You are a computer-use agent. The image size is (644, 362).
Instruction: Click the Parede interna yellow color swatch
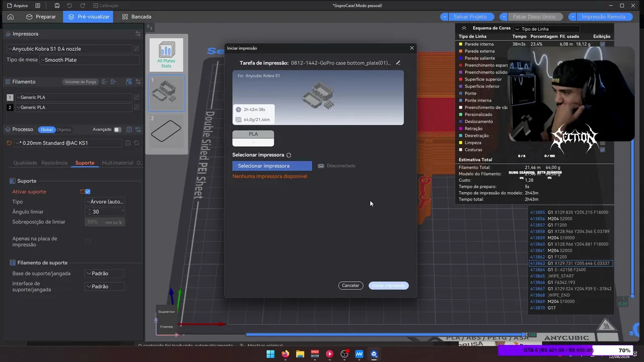(x=460, y=44)
